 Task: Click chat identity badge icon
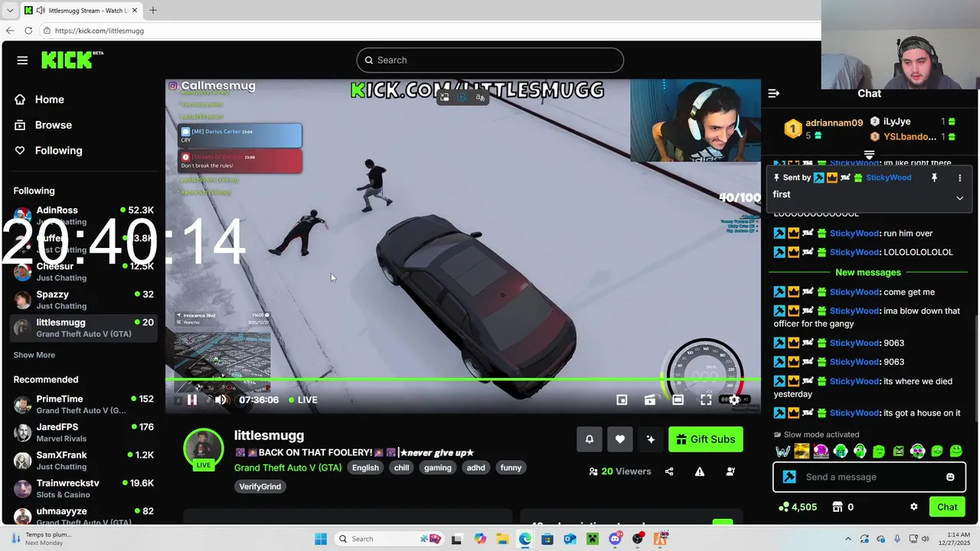(789, 477)
